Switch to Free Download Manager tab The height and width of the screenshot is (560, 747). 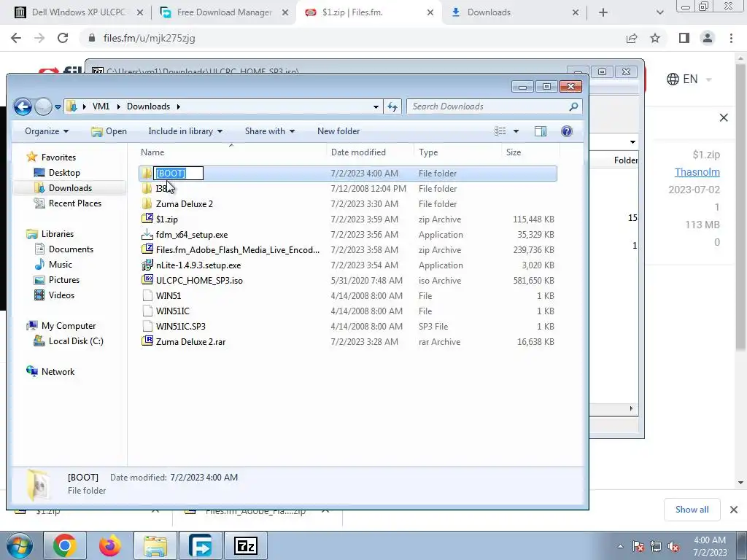pos(224,12)
